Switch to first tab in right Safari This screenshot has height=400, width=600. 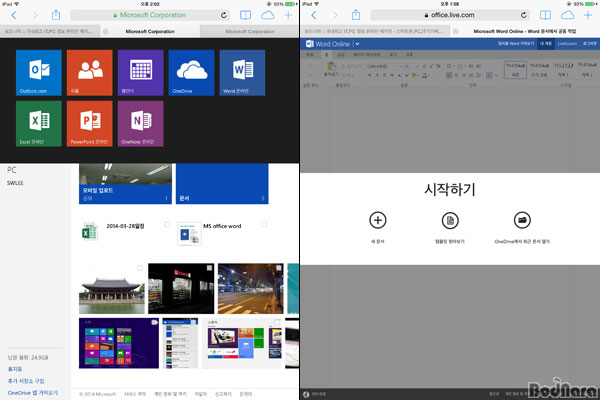click(x=375, y=31)
